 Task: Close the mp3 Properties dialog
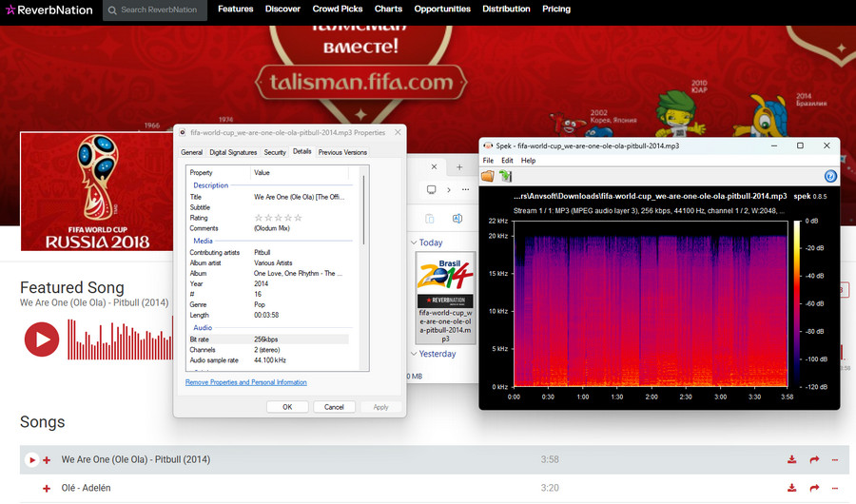(398, 132)
